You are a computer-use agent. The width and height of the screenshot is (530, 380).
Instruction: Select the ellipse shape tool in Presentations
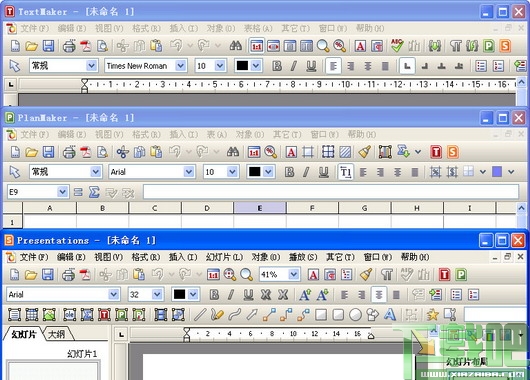(355, 314)
